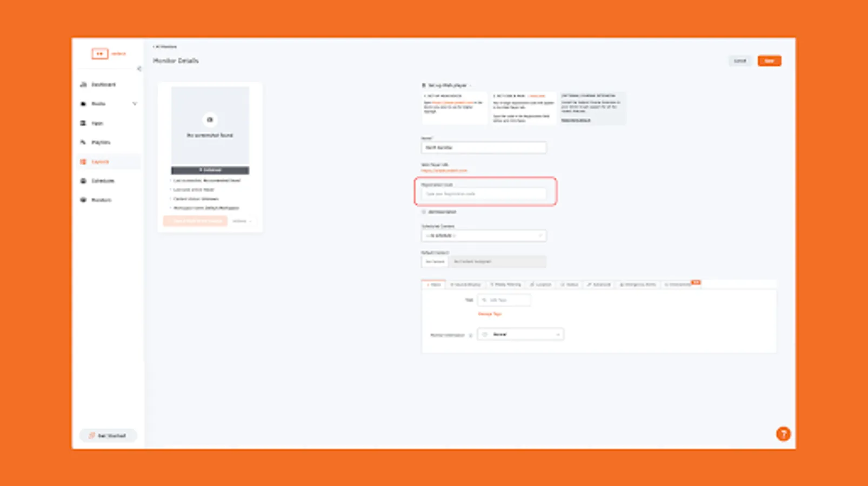
Task: Click the app logo at top left
Action: pyautogui.click(x=108, y=53)
